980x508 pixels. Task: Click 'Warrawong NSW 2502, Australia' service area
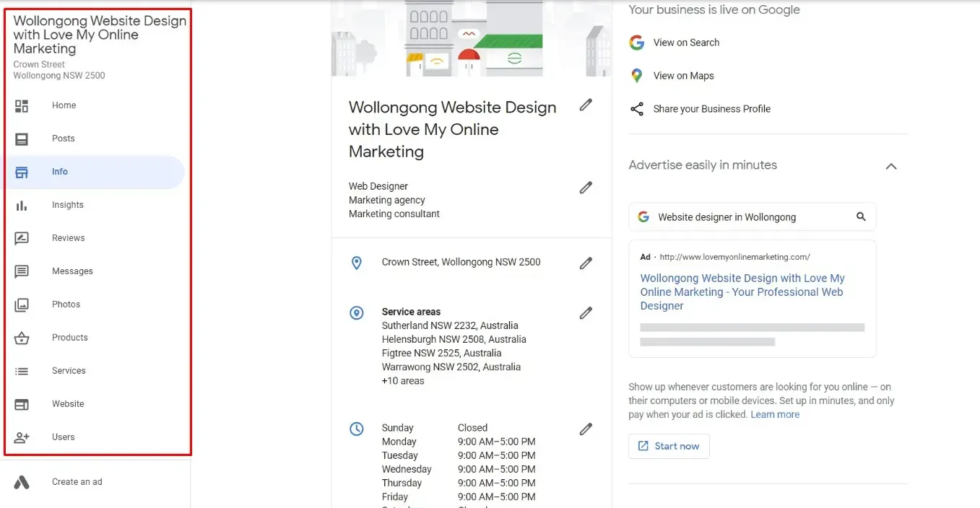[451, 367]
